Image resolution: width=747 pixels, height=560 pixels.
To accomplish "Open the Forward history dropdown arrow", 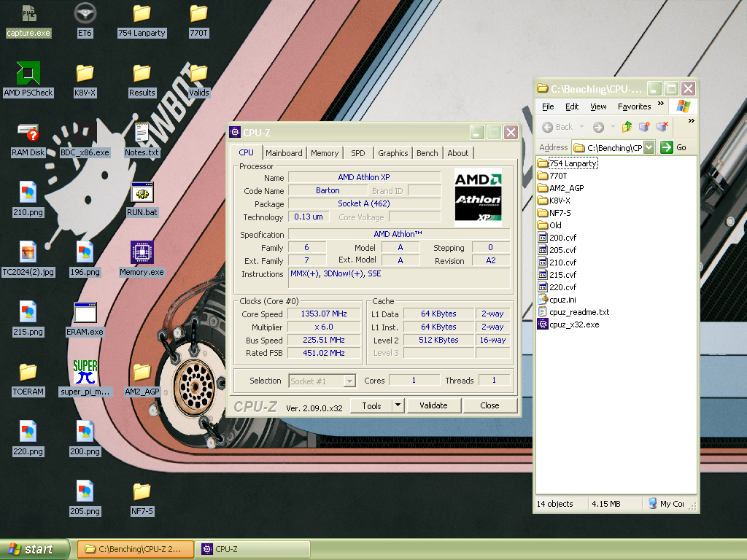I will pyautogui.click(x=613, y=127).
